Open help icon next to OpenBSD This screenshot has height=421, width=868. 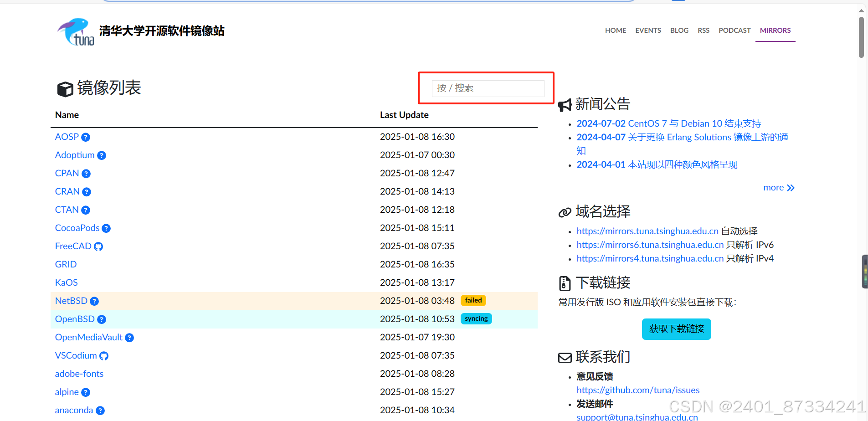tap(102, 319)
